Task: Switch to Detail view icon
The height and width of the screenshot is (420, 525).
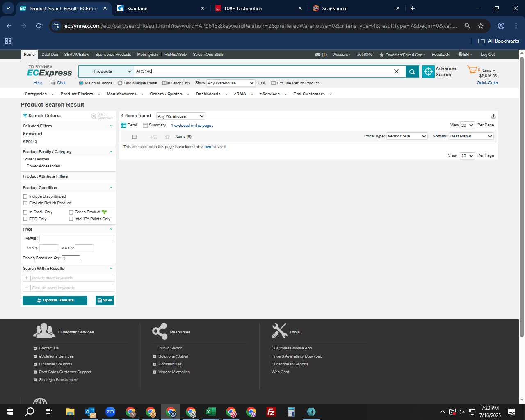Action: 124,125
